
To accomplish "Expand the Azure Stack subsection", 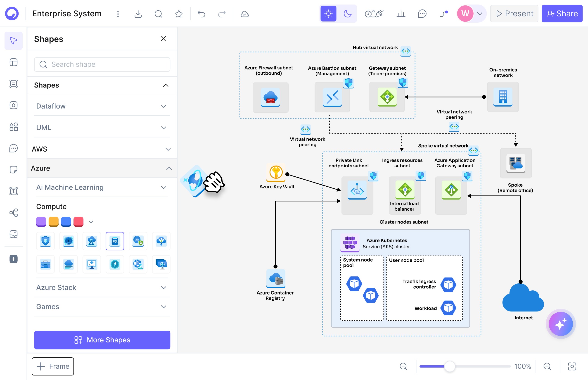I will click(x=102, y=287).
